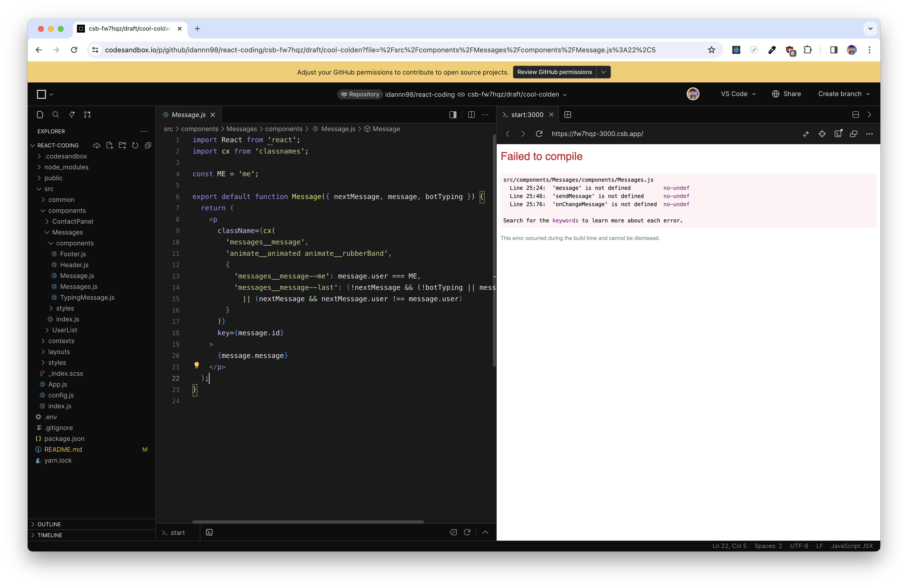The height and width of the screenshot is (588, 908).
Task: Toggle preview panel layout icon
Action: [855, 115]
